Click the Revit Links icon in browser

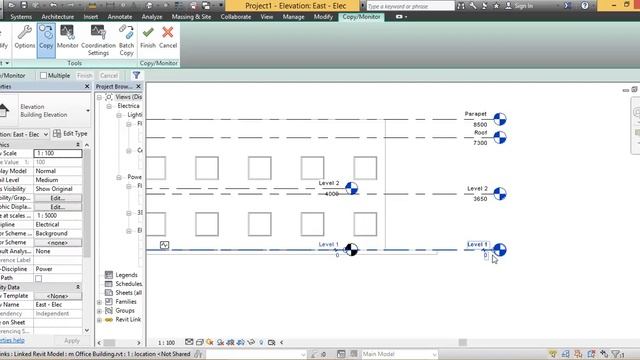tap(109, 320)
